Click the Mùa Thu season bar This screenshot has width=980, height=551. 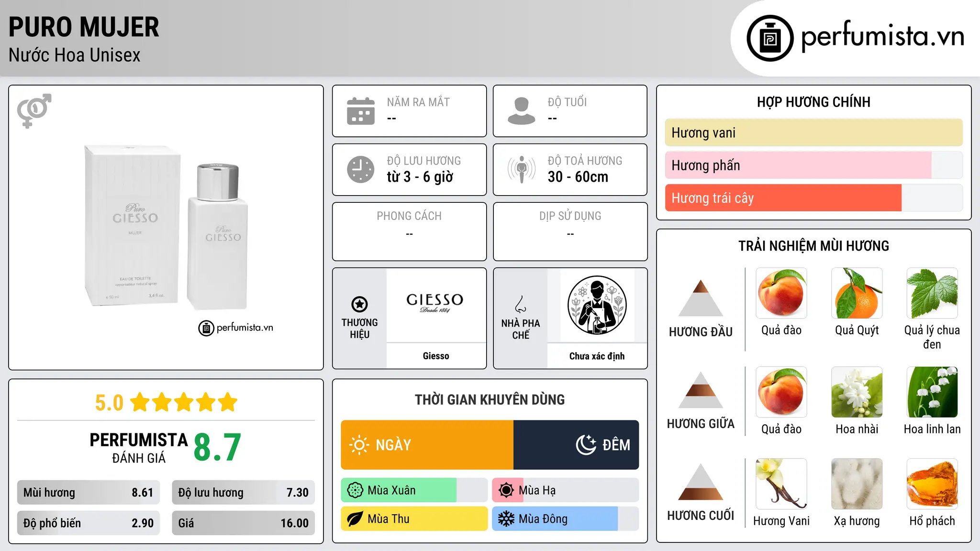pos(414,519)
